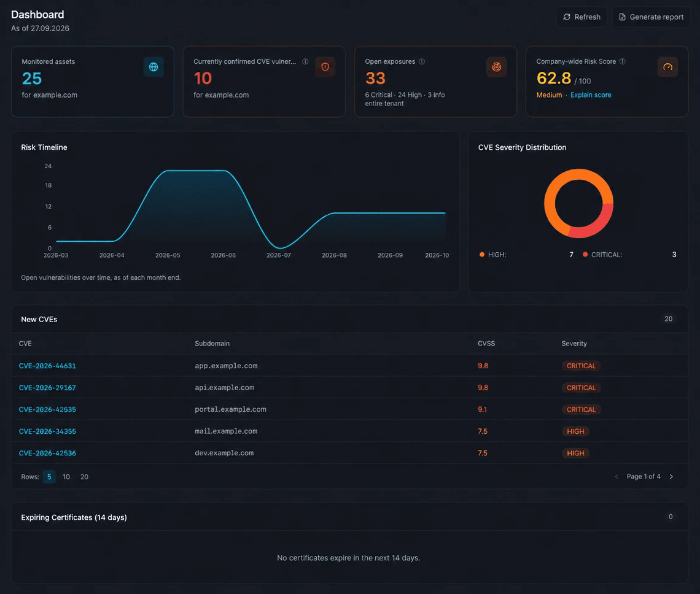Click the HIGH legend dot in severity distribution
Viewport: 700px width, 594px height.
click(481, 255)
